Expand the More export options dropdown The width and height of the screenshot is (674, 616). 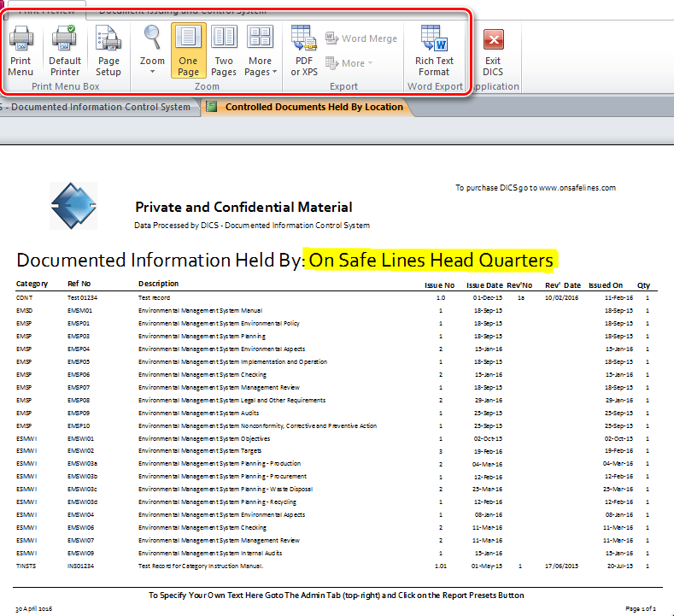(x=349, y=63)
